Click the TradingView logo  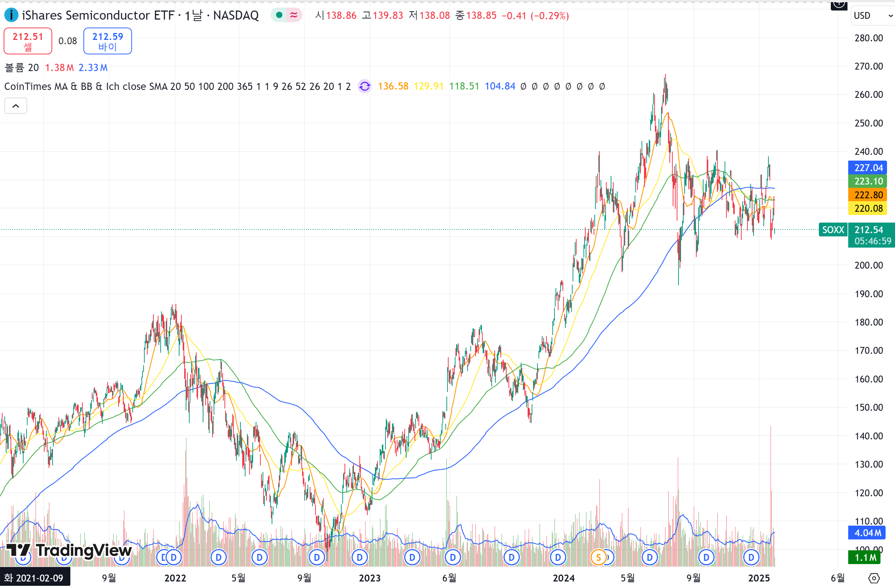coord(70,550)
